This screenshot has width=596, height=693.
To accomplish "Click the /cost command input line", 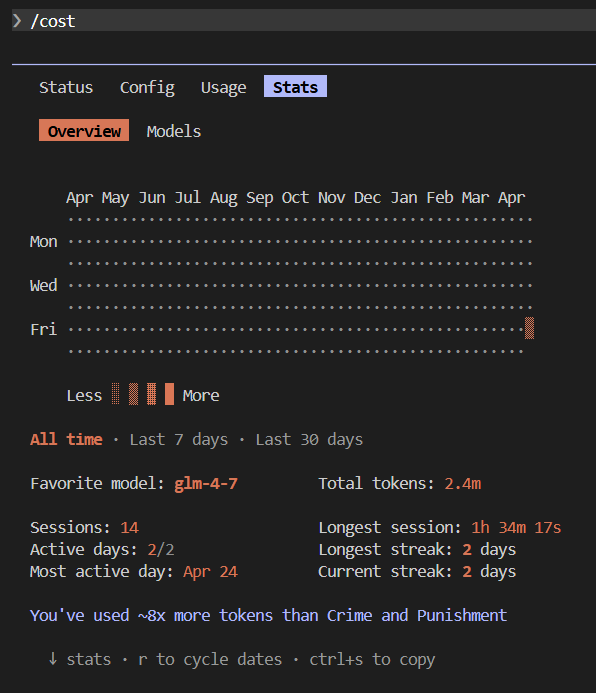I will [x=304, y=20].
